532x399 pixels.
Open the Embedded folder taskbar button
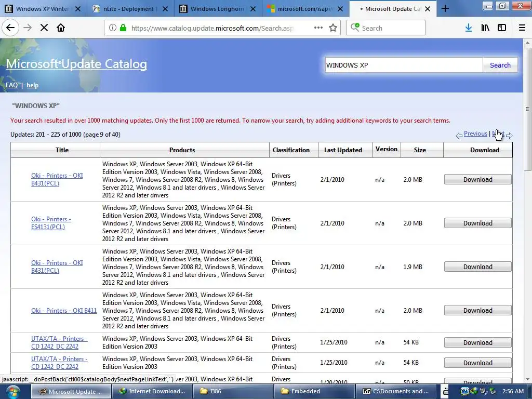[x=314, y=392]
